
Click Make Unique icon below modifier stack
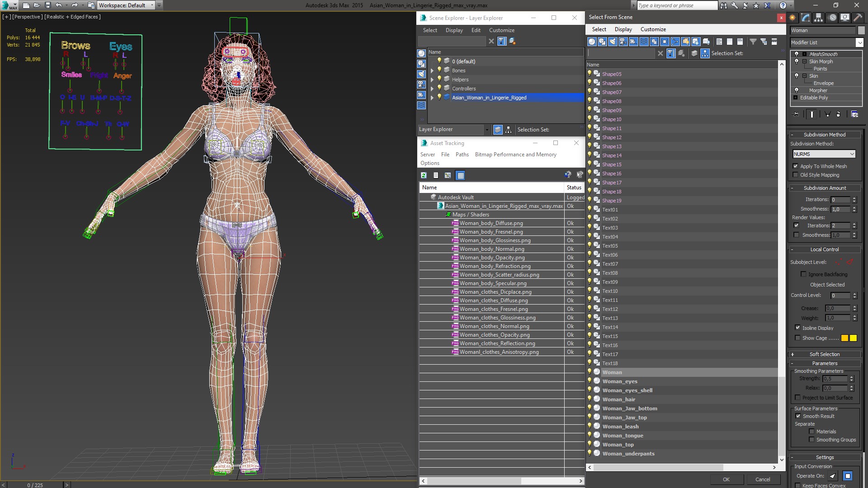click(827, 114)
